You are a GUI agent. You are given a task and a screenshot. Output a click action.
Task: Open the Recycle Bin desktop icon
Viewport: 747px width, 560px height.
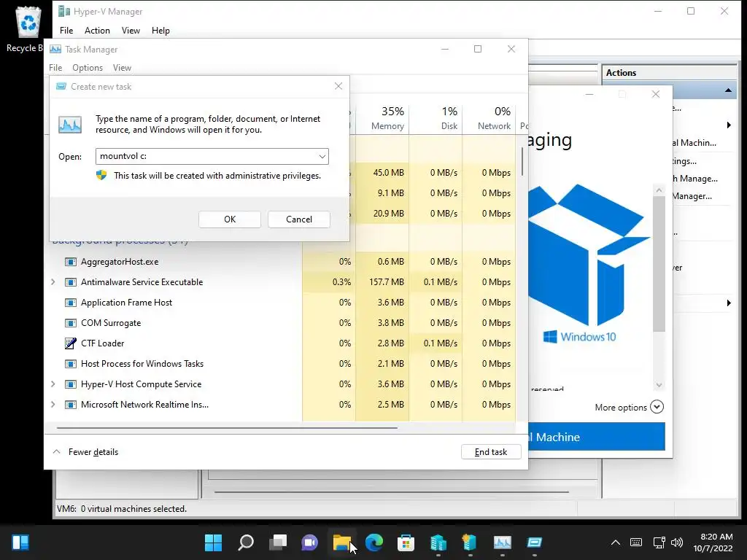point(28,28)
